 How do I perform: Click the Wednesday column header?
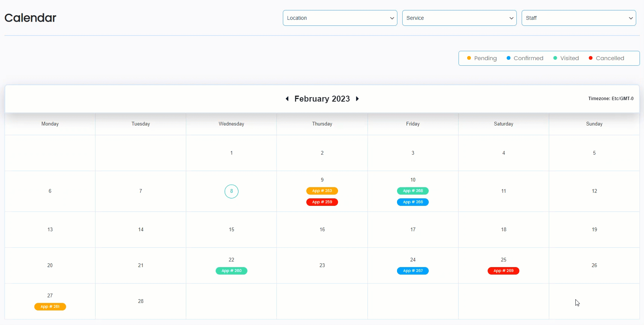coord(231,124)
